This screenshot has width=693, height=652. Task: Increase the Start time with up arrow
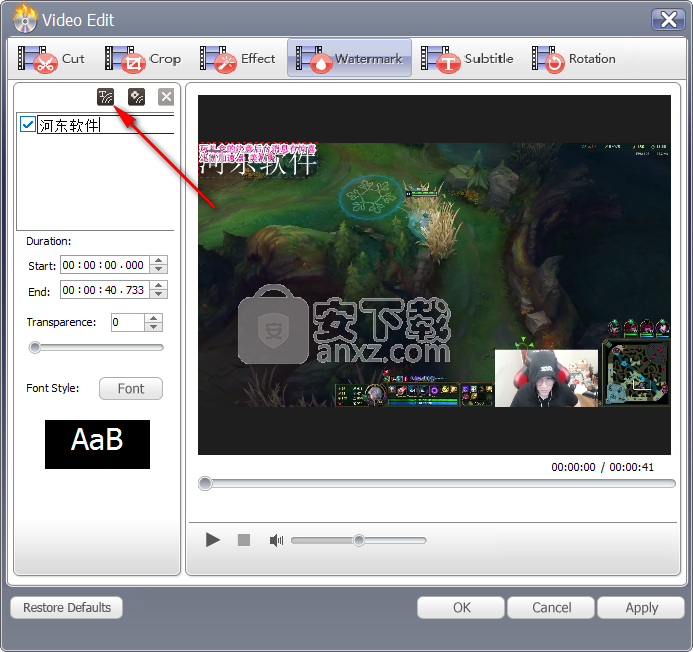(x=159, y=260)
